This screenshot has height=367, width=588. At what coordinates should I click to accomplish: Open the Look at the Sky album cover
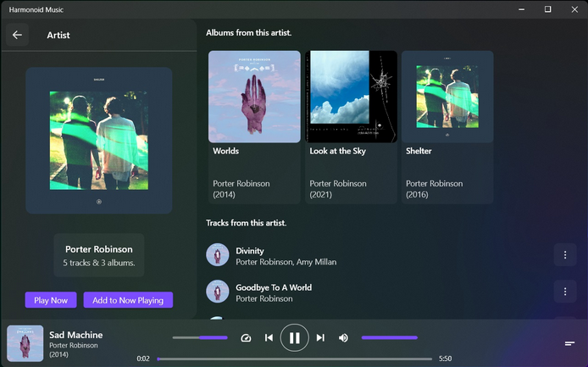[x=351, y=97]
